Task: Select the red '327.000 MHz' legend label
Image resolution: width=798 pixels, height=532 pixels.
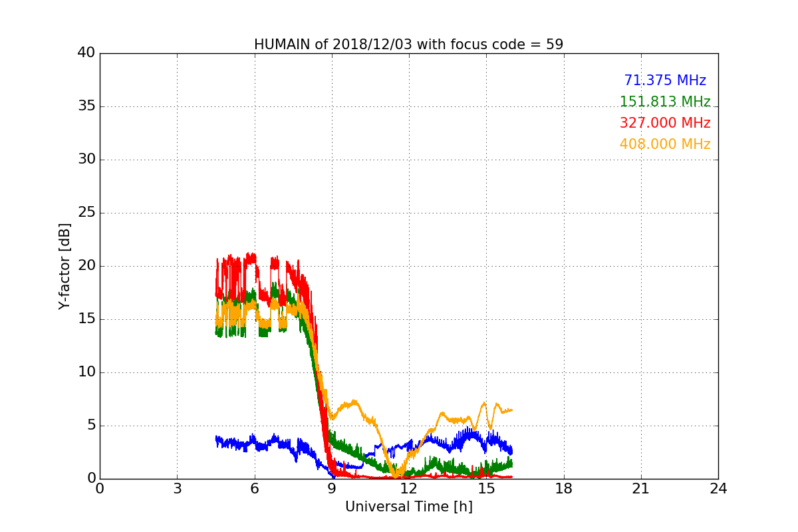Action: click(665, 123)
